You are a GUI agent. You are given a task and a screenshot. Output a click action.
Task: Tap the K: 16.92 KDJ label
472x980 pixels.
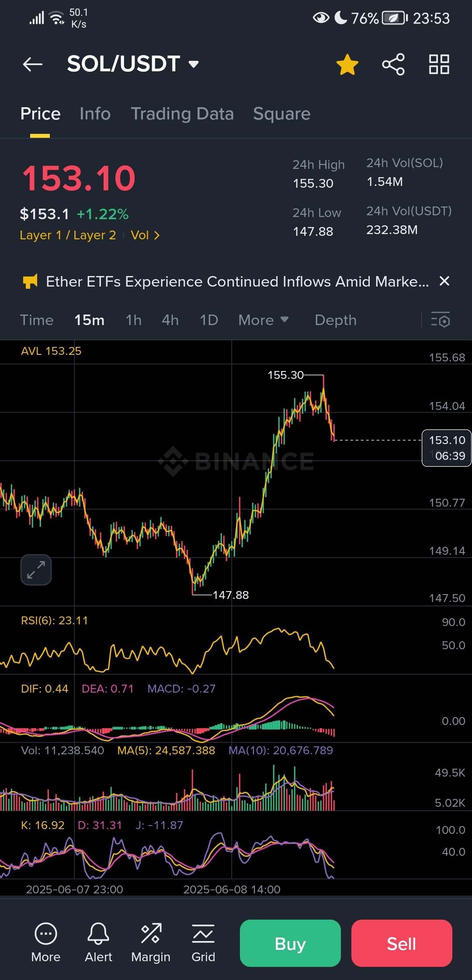(42, 825)
